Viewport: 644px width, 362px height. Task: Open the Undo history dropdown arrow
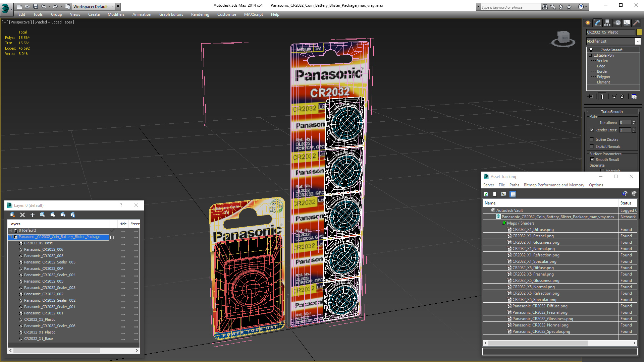[x=49, y=6]
